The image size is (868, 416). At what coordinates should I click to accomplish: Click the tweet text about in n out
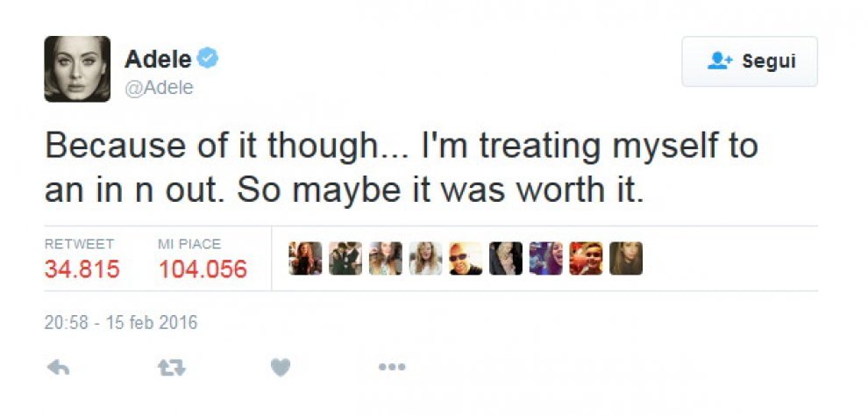(402, 168)
